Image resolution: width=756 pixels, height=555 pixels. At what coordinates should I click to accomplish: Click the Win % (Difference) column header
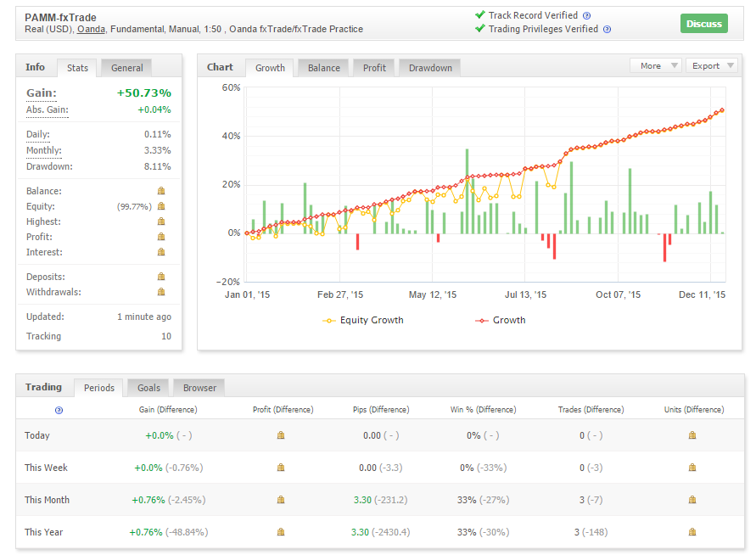click(483, 409)
